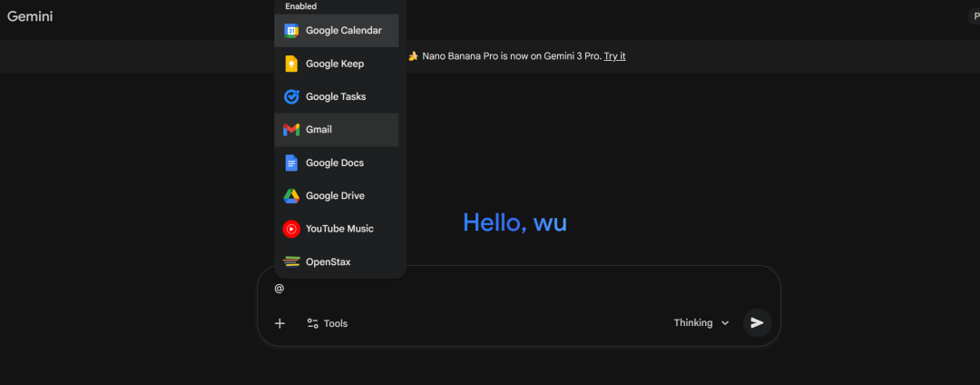Click the Tools sliders icon
This screenshot has height=385, width=980.
pos(313,323)
